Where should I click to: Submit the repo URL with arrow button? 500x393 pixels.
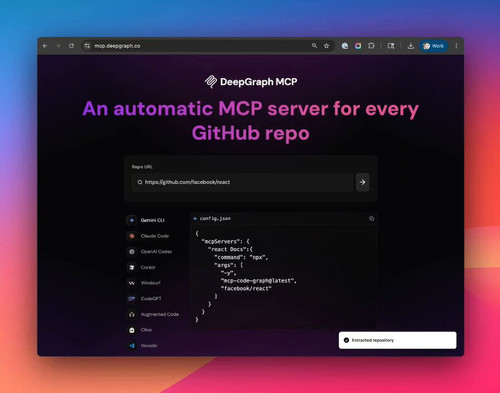363,182
